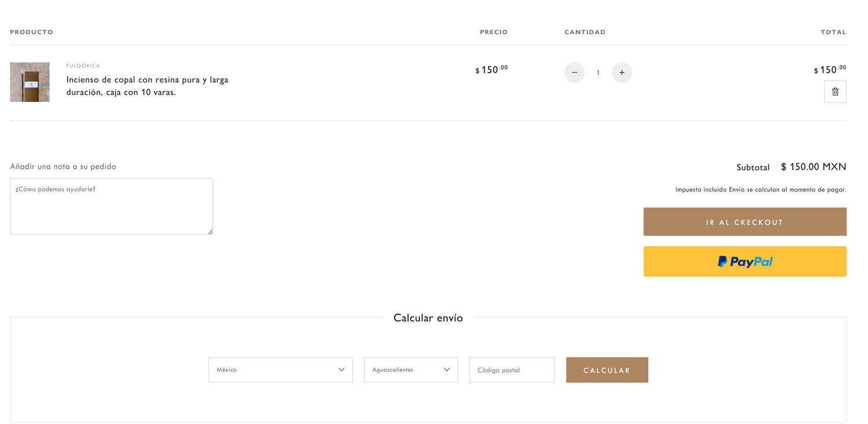Click the 'Añadir una nota a su pedido' label
The height and width of the screenshot is (424, 868).
point(63,167)
